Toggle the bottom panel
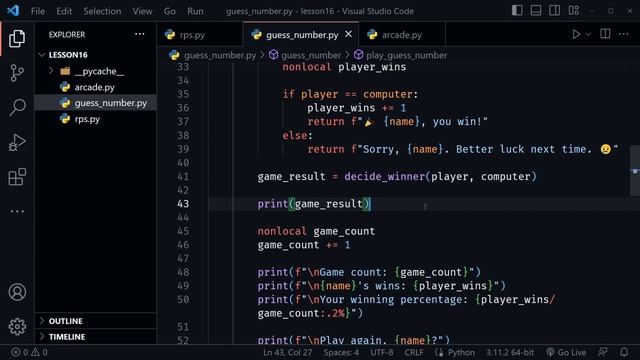Viewport: 640px width, 360px height. click(536, 11)
